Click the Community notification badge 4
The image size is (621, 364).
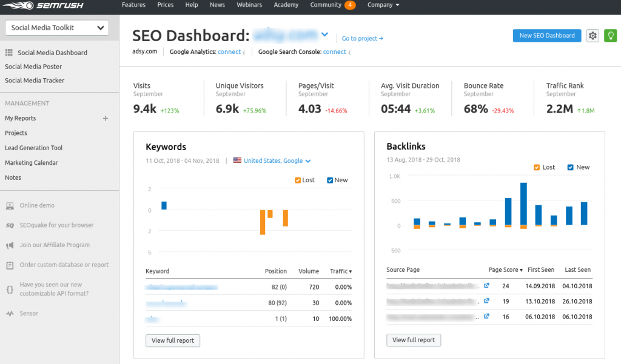click(x=350, y=5)
